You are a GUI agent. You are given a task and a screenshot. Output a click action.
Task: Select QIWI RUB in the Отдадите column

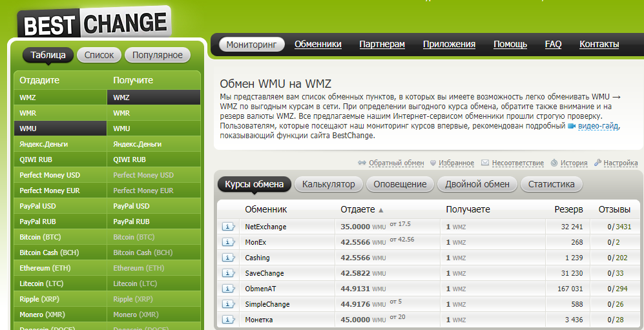(60, 160)
